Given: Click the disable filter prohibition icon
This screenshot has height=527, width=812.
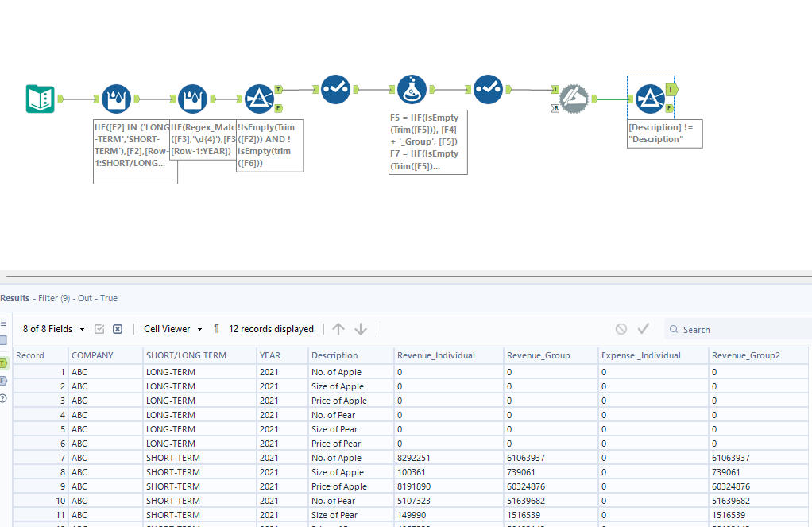Looking at the screenshot, I should 621,328.
